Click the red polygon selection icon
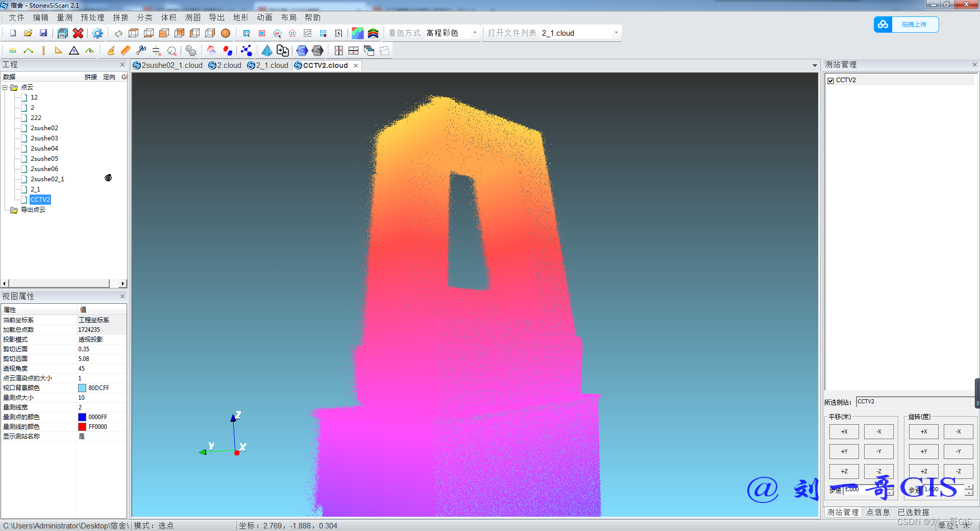The height and width of the screenshot is (531, 980). [292, 33]
